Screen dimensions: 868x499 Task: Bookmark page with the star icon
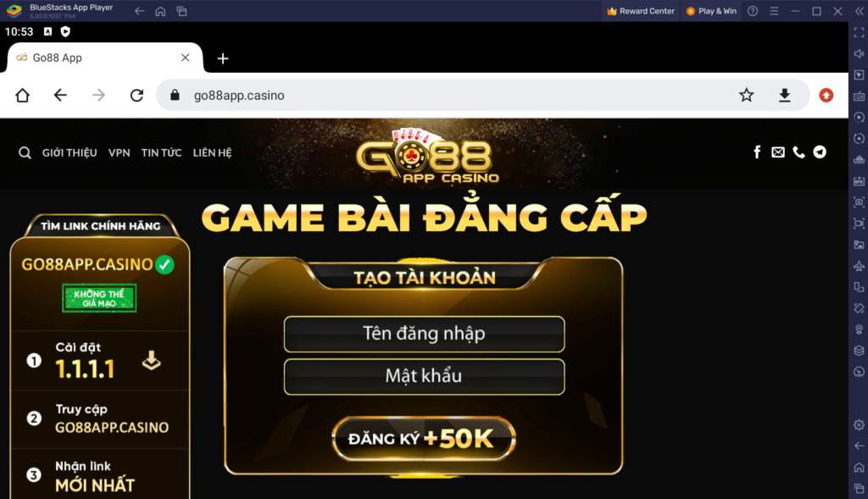[x=746, y=95]
